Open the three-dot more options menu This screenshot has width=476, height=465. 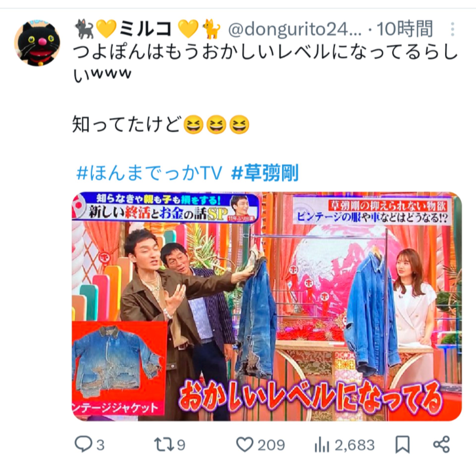click(452, 30)
